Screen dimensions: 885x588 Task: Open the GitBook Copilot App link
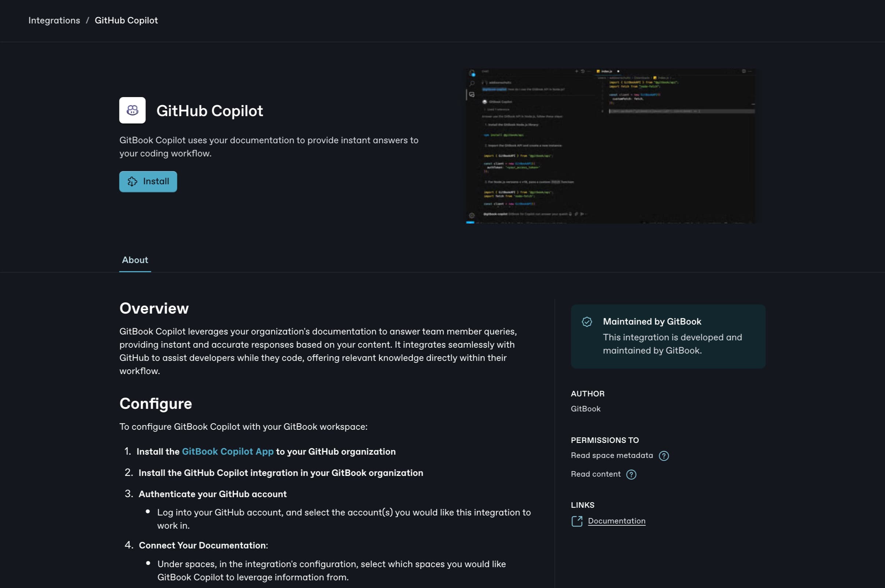click(228, 451)
